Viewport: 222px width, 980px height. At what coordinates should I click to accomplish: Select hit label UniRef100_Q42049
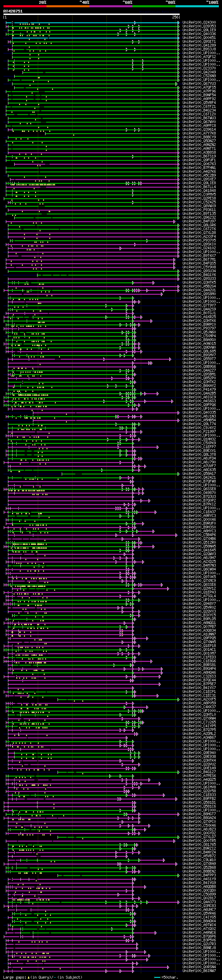pos(199,72)
